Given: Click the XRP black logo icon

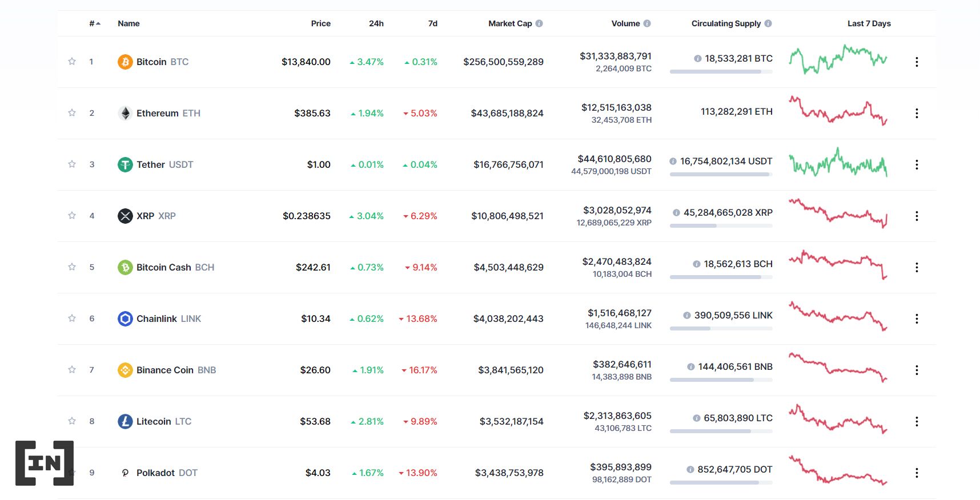Looking at the screenshot, I should point(125,216).
